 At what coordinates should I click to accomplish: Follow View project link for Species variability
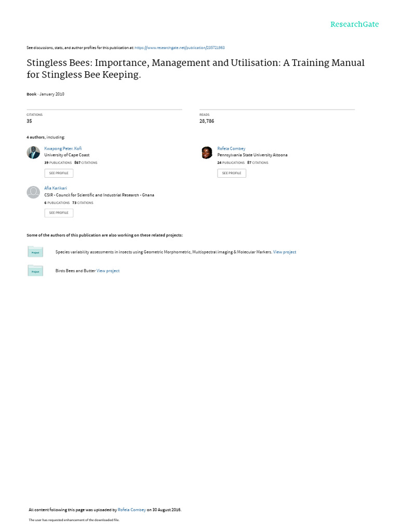285,252
